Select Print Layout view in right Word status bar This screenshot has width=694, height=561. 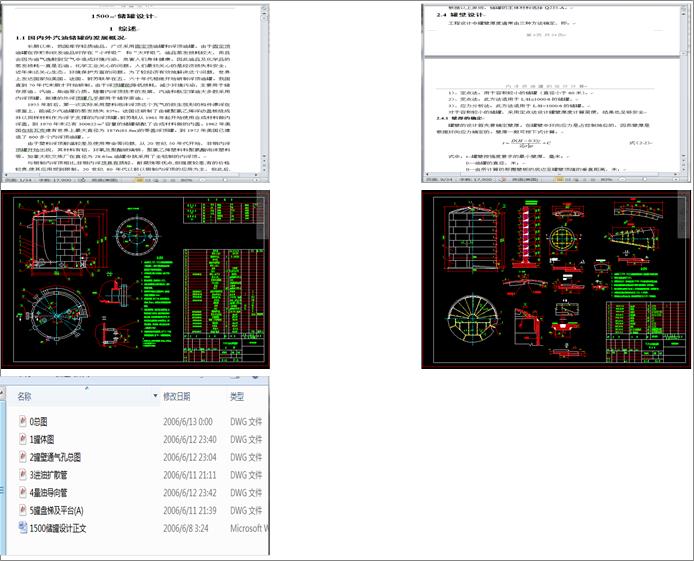click(x=560, y=180)
